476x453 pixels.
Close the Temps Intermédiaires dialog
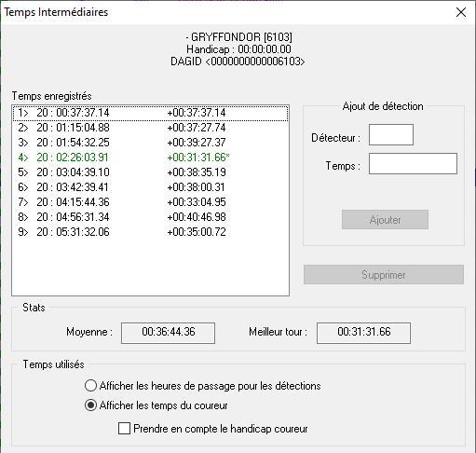pyautogui.click(x=461, y=12)
